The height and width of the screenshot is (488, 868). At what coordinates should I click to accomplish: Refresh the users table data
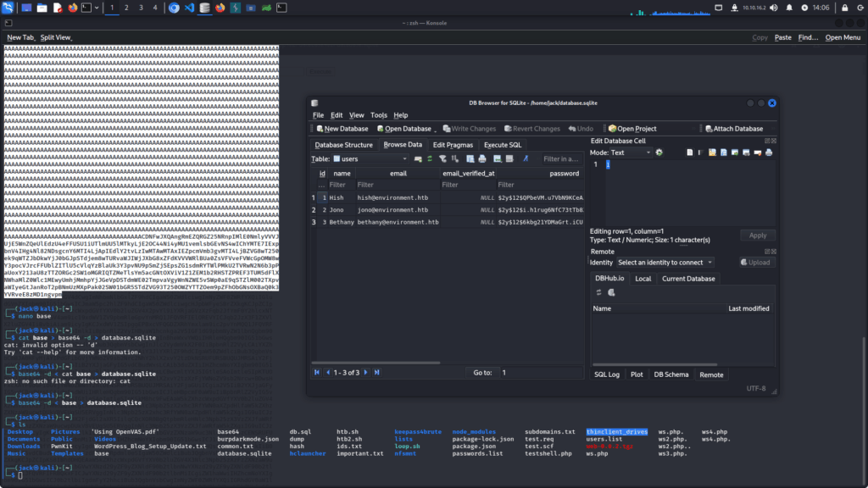430,158
